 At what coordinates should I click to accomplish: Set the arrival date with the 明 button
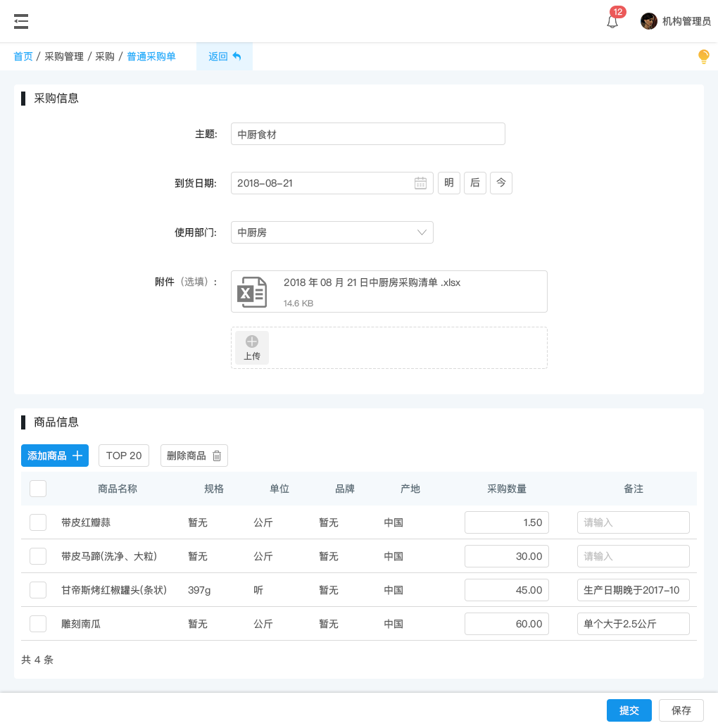449,183
